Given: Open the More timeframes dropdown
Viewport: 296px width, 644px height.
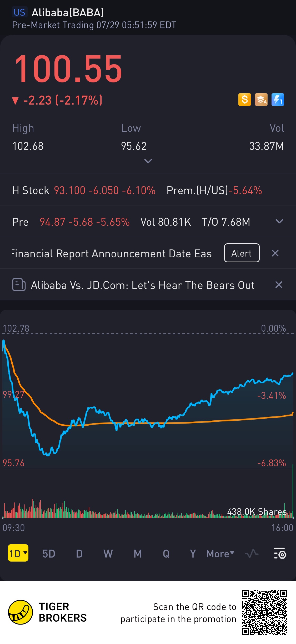Looking at the screenshot, I should coord(220,554).
